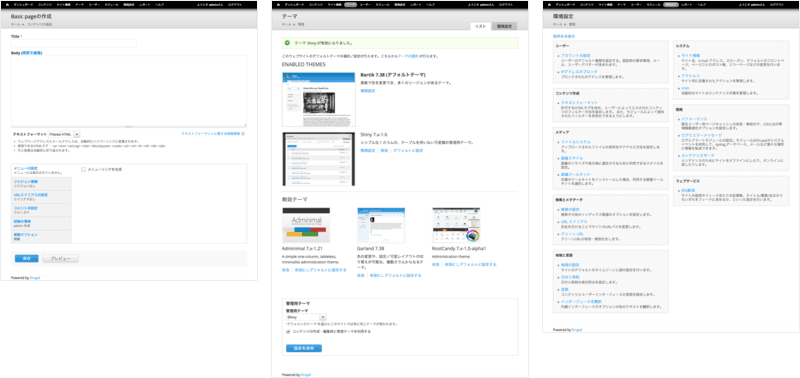Open the Filtered HTML text format dropdown
The height and width of the screenshot is (378, 800).
[64, 134]
